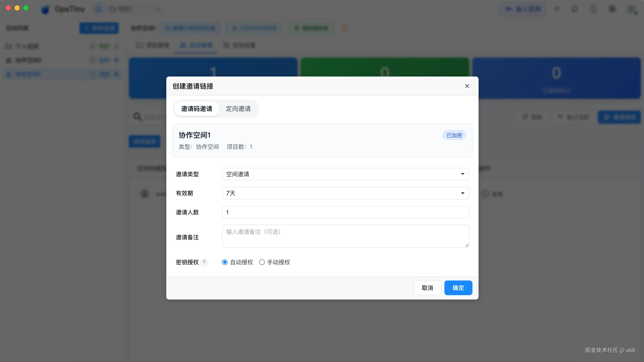644x362 pixels.
Task: Click the OpsTiny logo in title bar
Action: coord(46,9)
